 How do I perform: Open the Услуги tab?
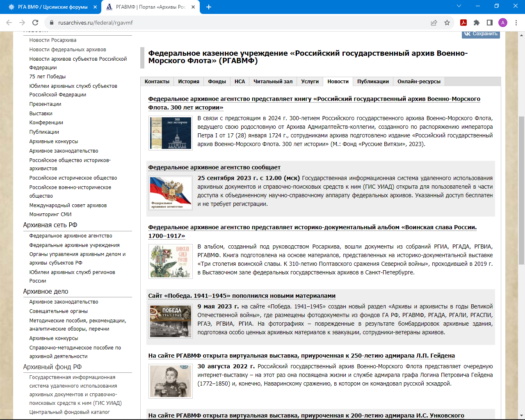(310, 82)
